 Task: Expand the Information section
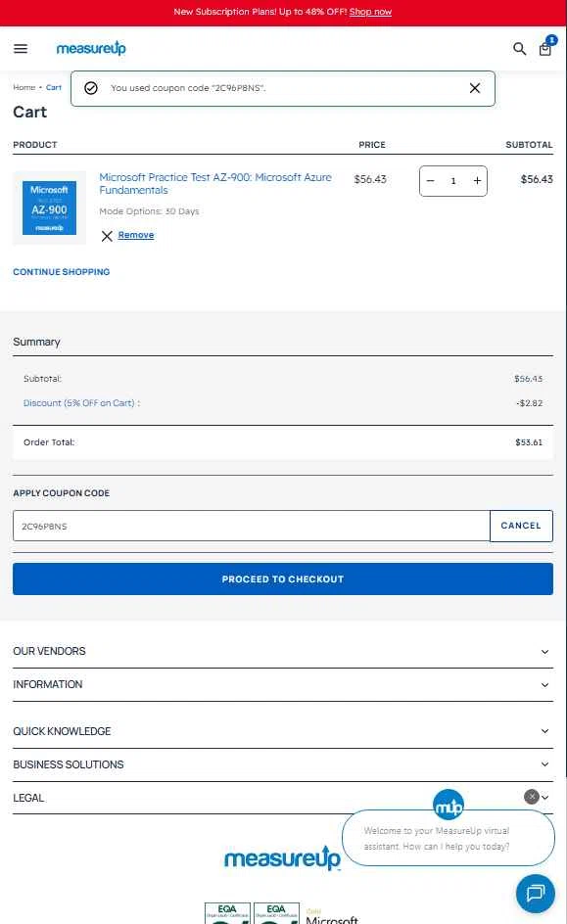pos(283,684)
